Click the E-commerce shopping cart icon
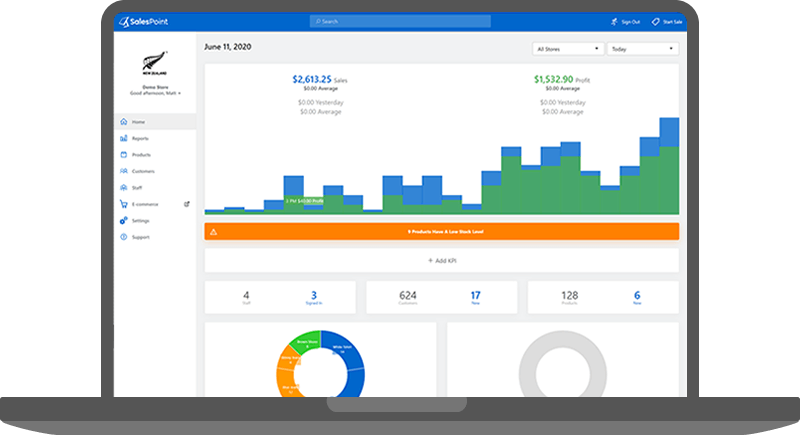The height and width of the screenshot is (435, 800). [123, 204]
